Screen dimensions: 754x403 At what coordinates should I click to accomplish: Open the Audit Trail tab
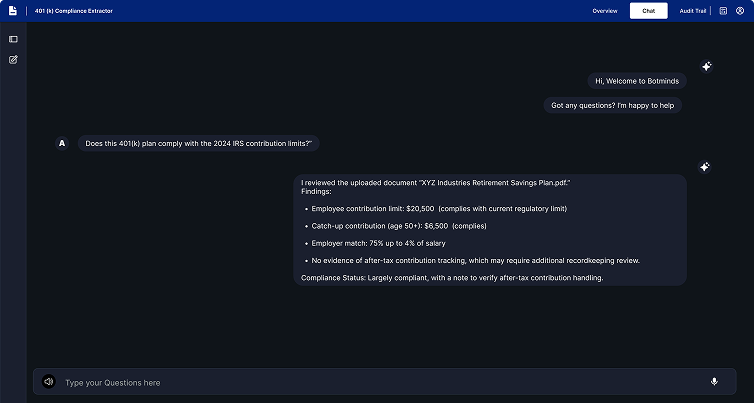point(693,11)
